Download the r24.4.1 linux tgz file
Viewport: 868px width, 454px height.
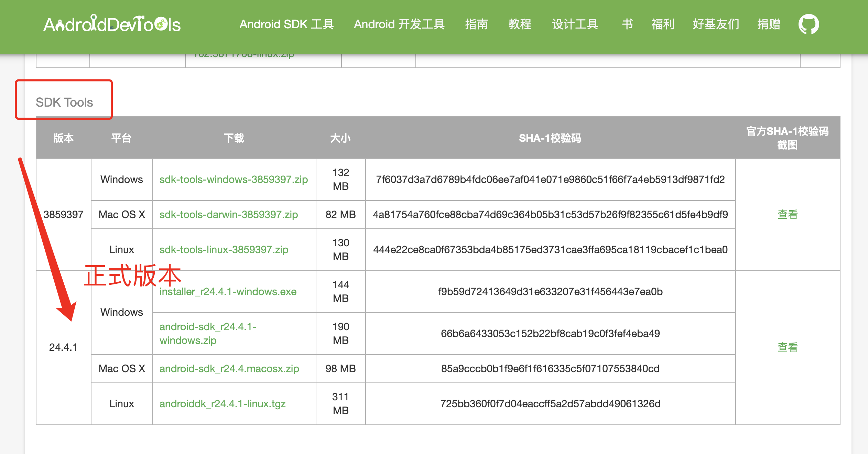(222, 404)
